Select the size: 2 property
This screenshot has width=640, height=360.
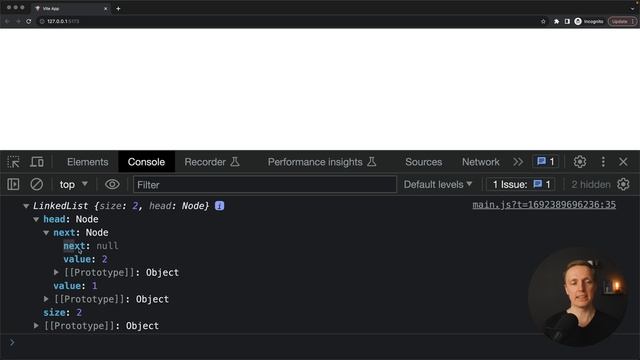tap(62, 312)
